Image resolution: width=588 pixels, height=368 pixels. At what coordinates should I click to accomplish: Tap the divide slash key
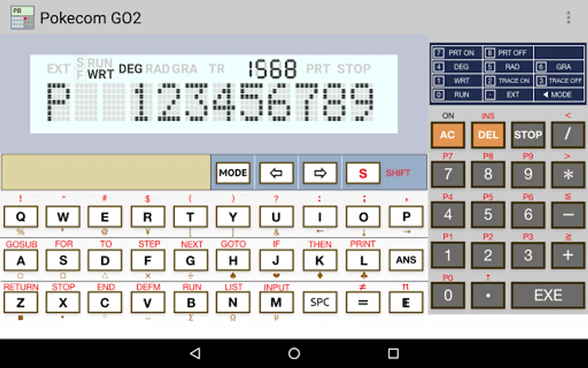[568, 135]
